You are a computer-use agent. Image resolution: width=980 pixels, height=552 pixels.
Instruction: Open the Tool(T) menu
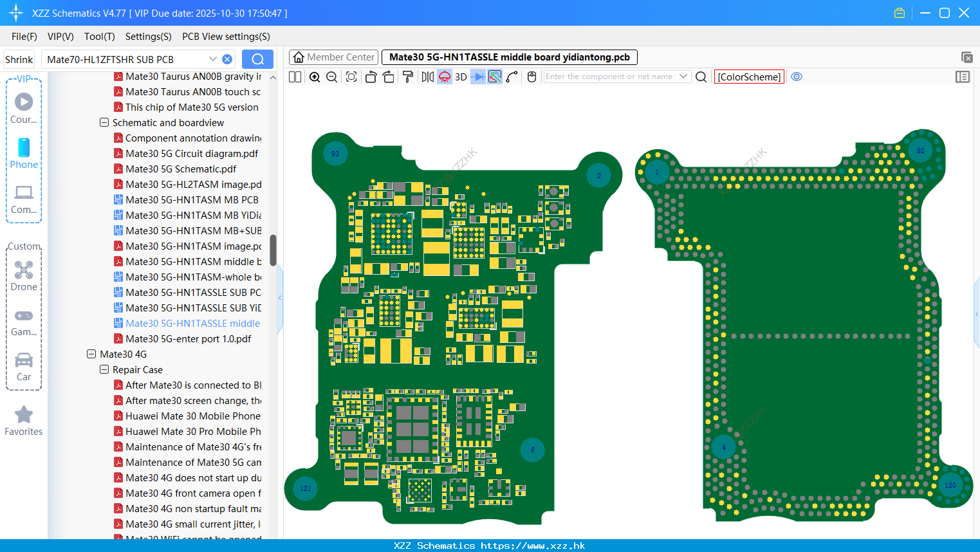[100, 37]
